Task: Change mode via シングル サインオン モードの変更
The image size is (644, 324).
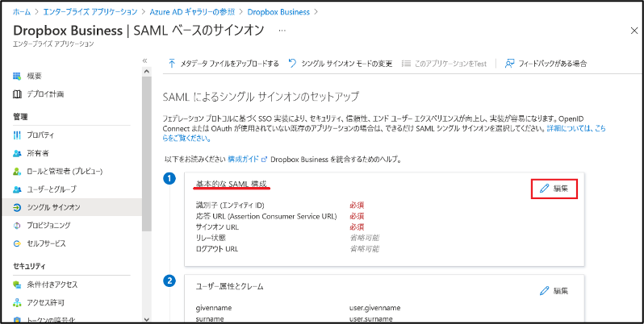Action: tap(341, 64)
